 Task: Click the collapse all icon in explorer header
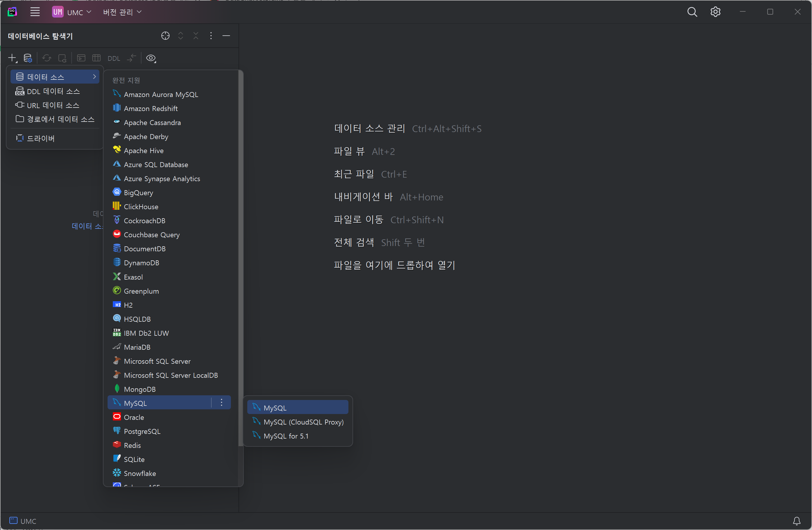(x=196, y=36)
